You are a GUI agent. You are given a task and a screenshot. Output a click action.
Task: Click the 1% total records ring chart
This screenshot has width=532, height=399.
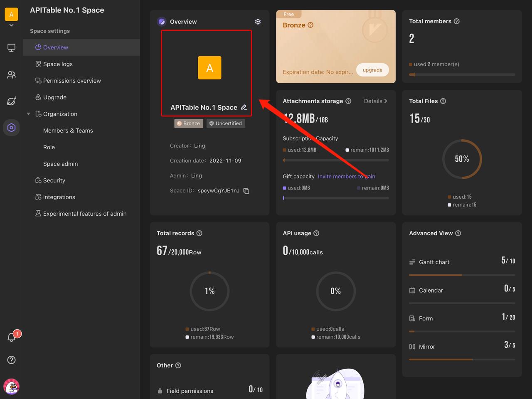coord(209,291)
